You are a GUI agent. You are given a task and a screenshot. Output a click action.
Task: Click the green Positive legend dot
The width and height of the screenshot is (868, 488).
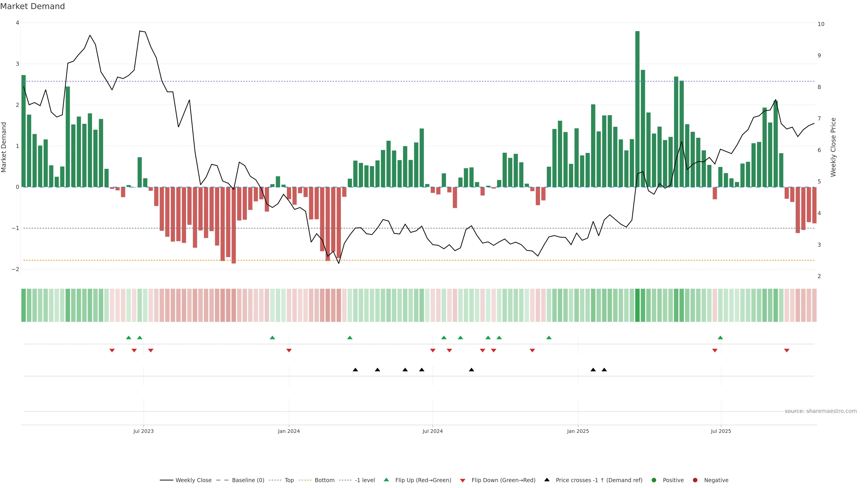pyautogui.click(x=654, y=480)
